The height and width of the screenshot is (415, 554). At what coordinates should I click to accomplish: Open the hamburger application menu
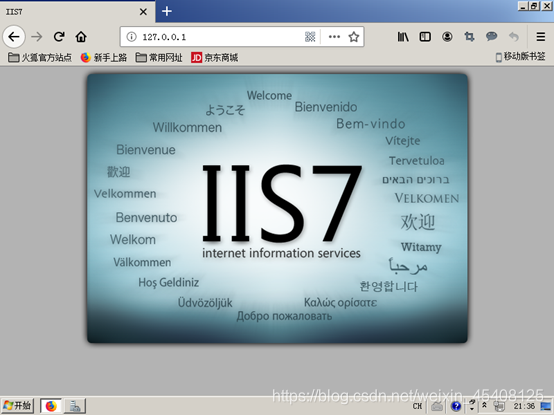click(541, 37)
